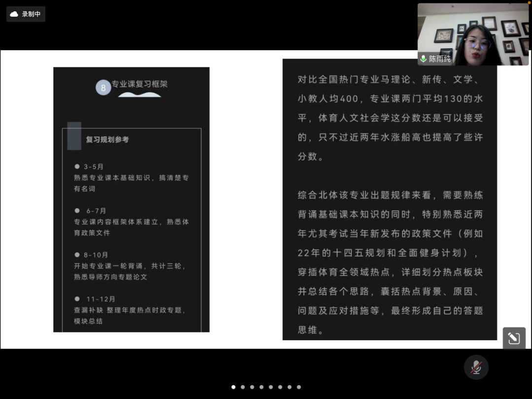Image resolution: width=532 pixels, height=399 pixels.
Task: Select the fourth page indicator dot
Action: 262,387
